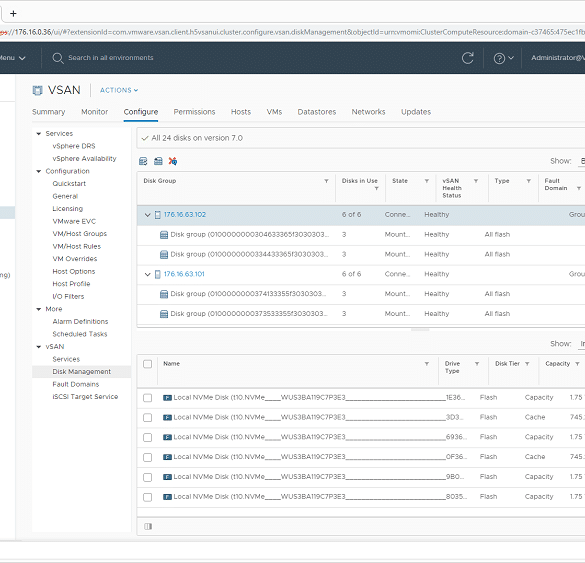Collapse the Configuration tree section
585x563 pixels.
[x=38, y=171]
